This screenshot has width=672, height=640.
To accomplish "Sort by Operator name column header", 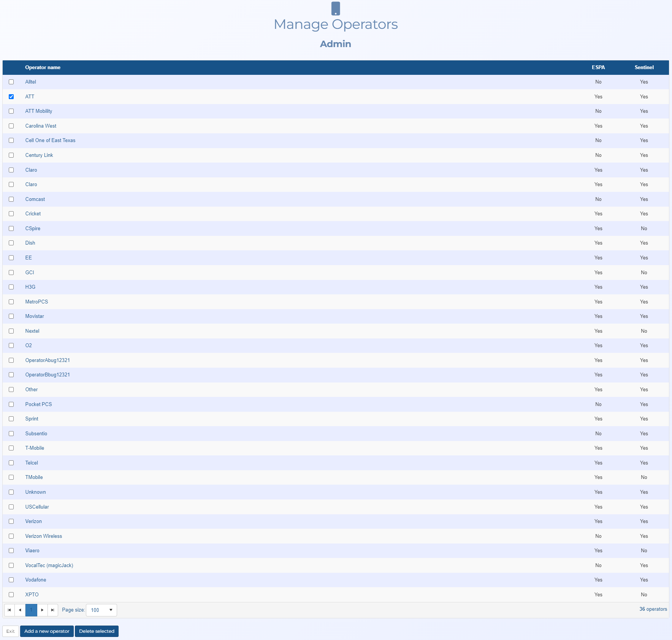I will point(43,68).
